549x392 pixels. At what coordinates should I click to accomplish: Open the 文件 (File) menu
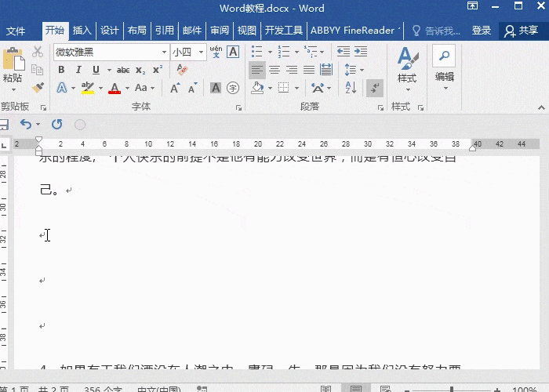click(x=16, y=31)
